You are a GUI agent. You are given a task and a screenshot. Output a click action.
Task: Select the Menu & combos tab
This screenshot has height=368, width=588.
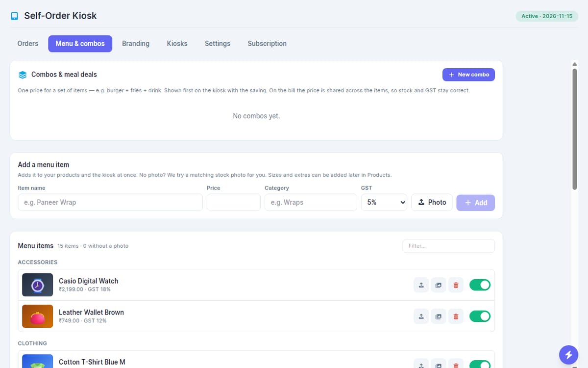(x=80, y=44)
